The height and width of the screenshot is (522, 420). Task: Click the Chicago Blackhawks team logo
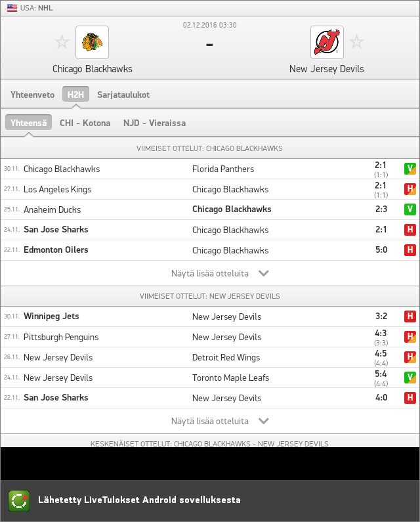point(92,42)
